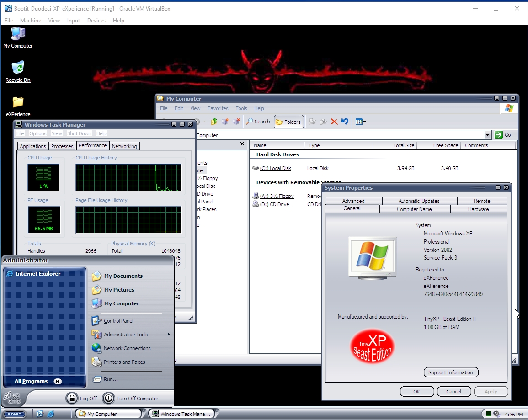This screenshot has width=528, height=420.
Task: Click the START button on the taskbar
Action: (15, 414)
